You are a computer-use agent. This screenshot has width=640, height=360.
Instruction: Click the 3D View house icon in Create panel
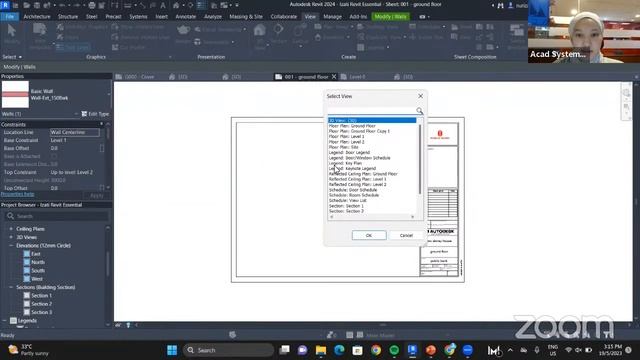260,30
